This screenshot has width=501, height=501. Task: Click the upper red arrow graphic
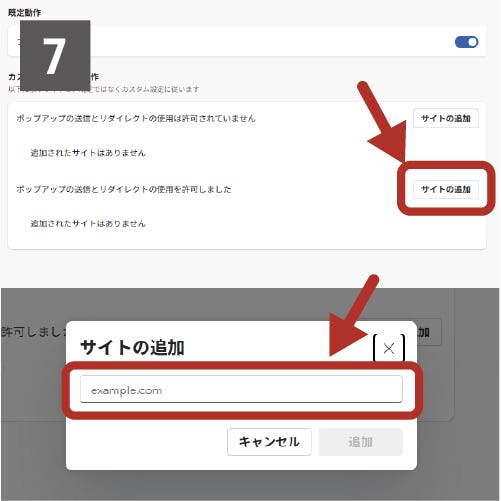click(x=383, y=122)
